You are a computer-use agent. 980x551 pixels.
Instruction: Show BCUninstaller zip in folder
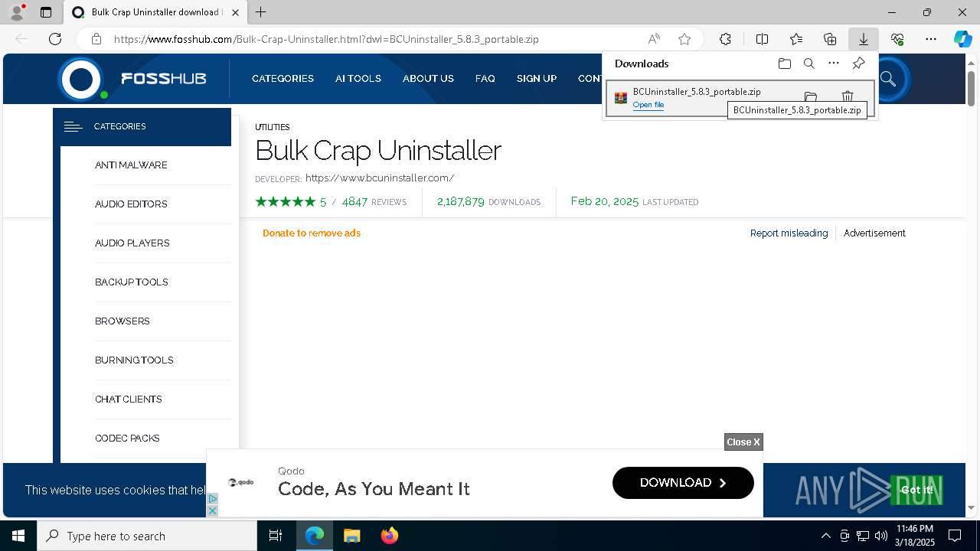pos(810,96)
